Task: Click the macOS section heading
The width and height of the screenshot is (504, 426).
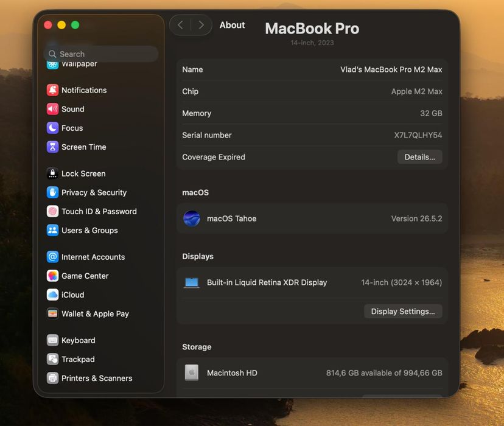Action: click(195, 193)
